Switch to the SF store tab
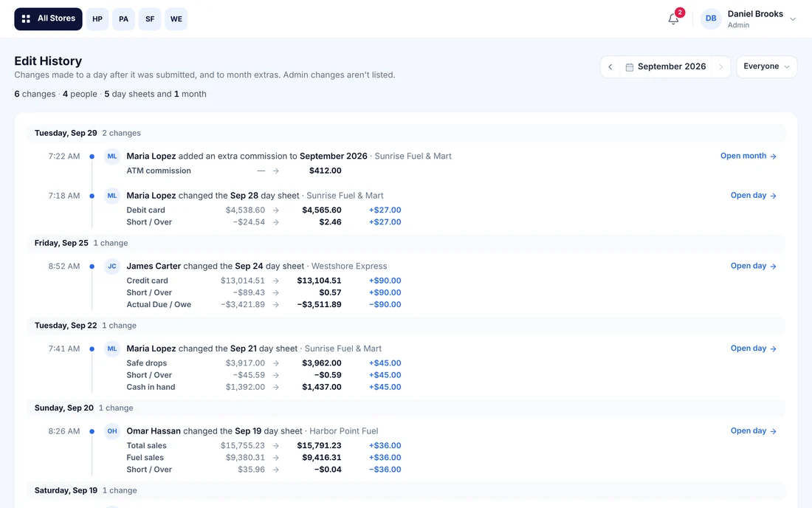 coord(150,18)
